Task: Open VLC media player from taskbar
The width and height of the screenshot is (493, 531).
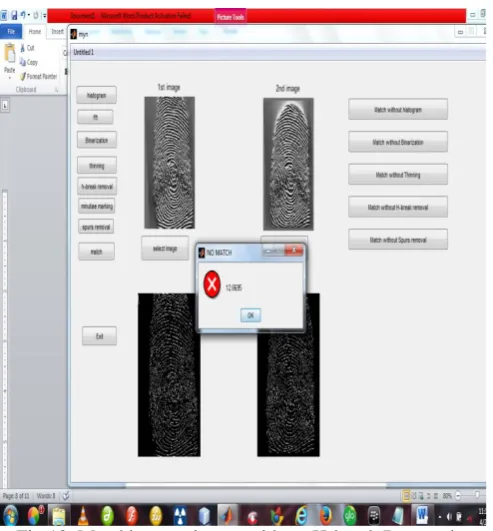Action: [83, 516]
